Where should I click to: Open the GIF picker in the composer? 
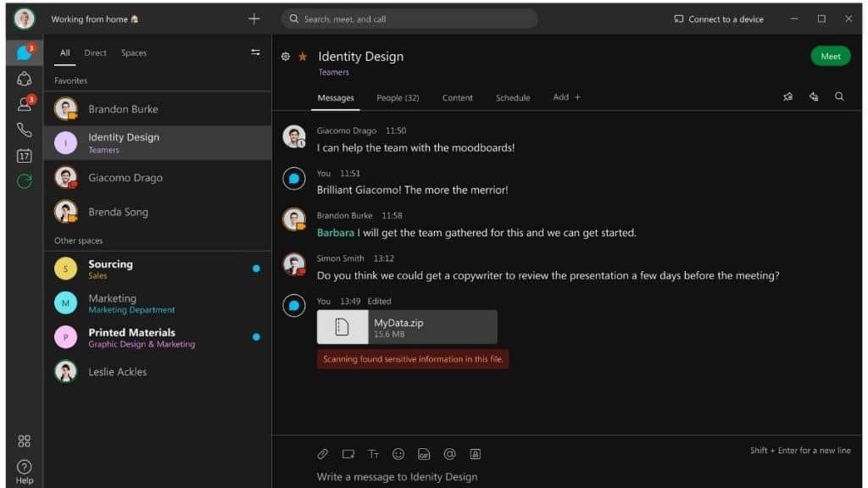424,454
